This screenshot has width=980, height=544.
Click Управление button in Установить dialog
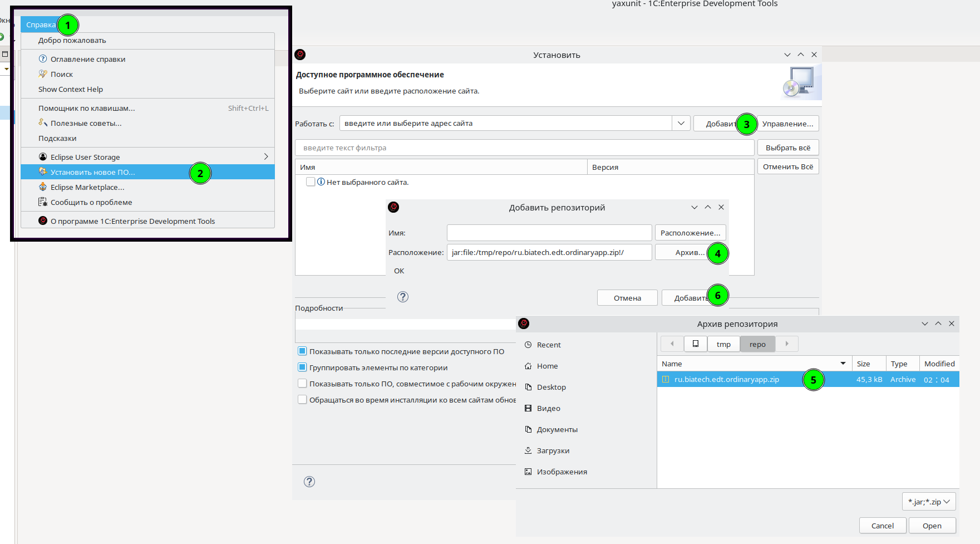(x=787, y=124)
